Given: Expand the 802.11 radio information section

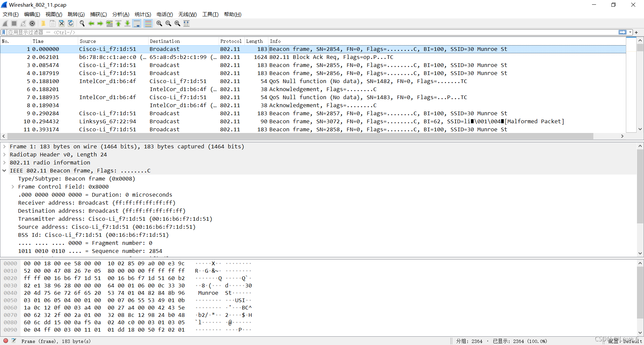Looking at the screenshot, I should (4, 162).
